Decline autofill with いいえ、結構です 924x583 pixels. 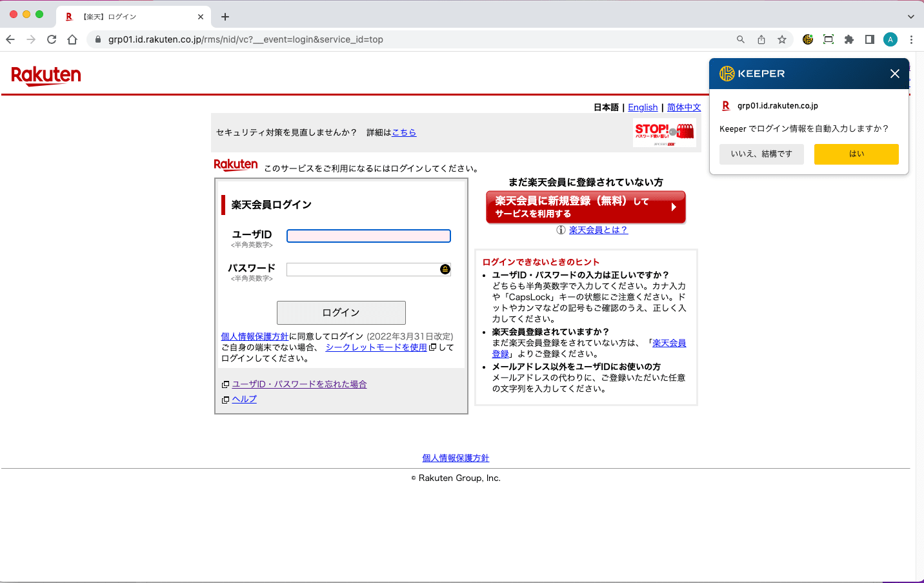click(x=761, y=154)
